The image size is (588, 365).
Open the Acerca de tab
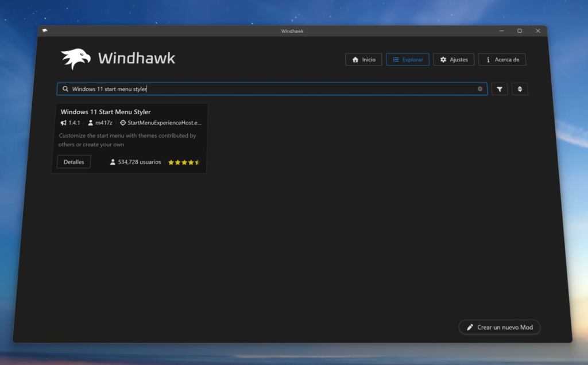pos(502,60)
